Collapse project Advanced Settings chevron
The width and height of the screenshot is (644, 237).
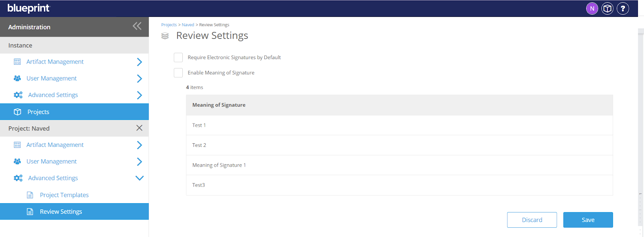tap(139, 178)
